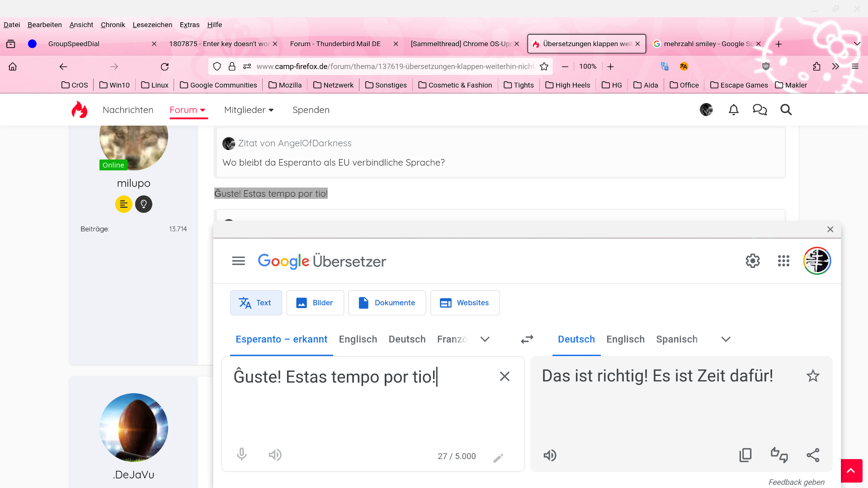Copy the translation to clipboard
868x488 pixels.
pyautogui.click(x=745, y=455)
